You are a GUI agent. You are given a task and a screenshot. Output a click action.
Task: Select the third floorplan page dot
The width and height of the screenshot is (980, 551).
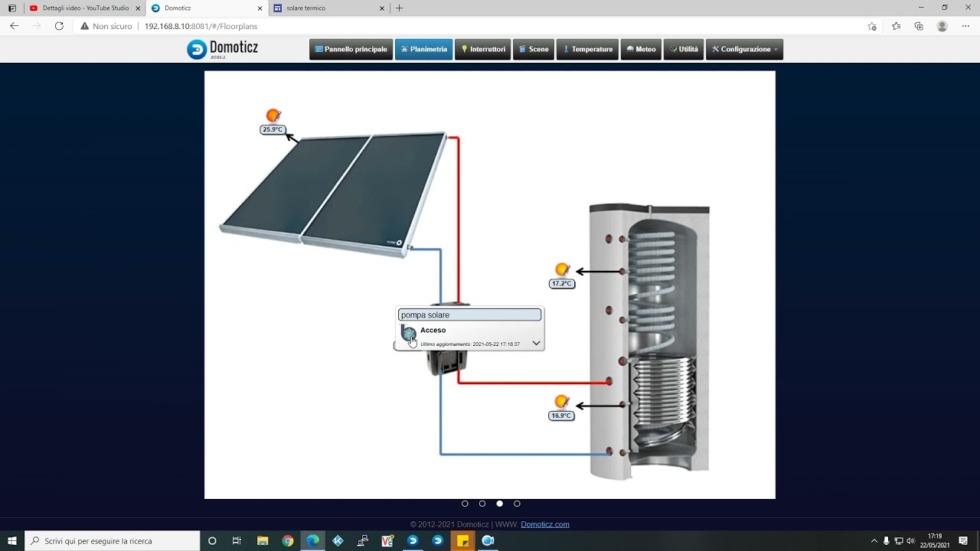point(500,504)
